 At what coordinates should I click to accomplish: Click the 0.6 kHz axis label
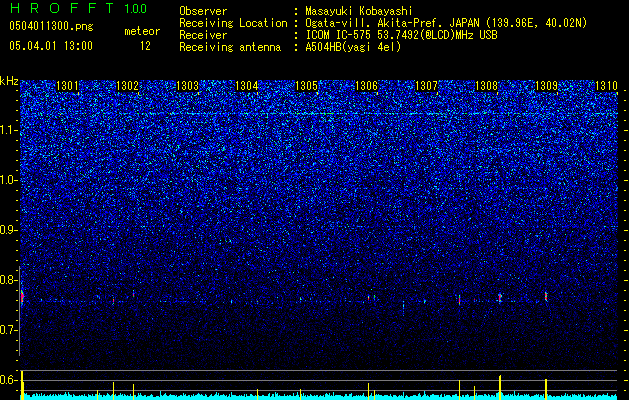click(x=8, y=380)
